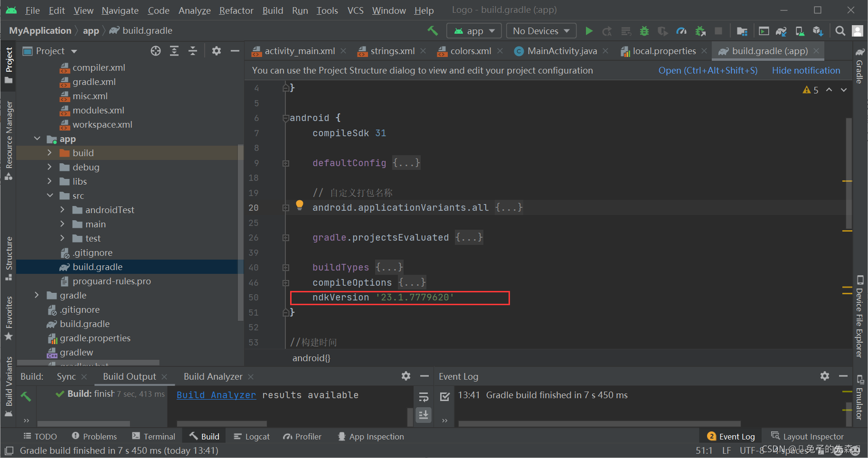Open Build panel settings gear
This screenshot has width=868, height=458.
tap(406, 376)
